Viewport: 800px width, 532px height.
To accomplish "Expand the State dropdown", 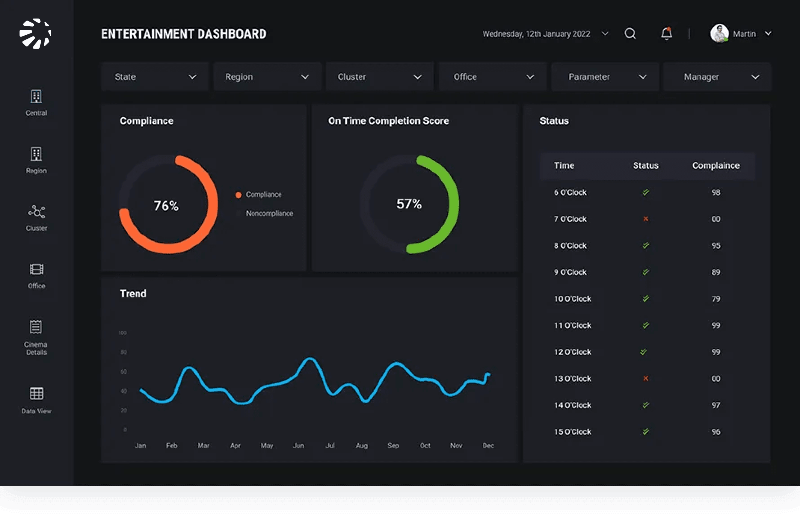I will tap(154, 77).
